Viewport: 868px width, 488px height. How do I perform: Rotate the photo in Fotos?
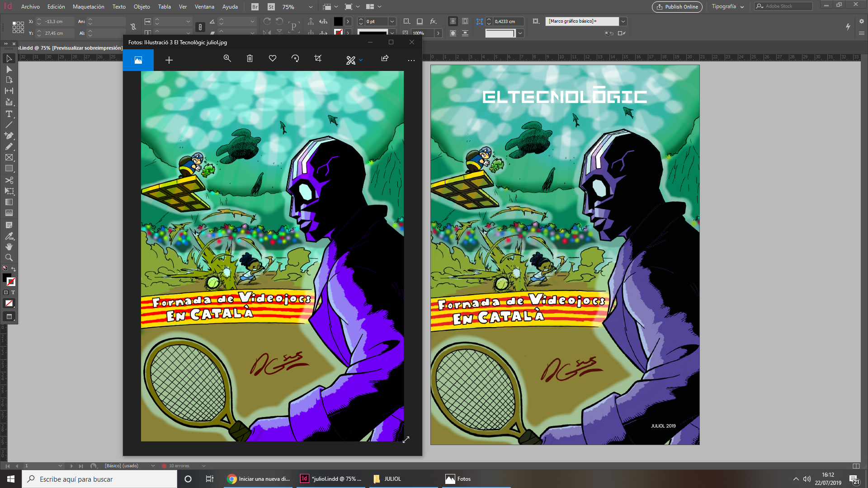tap(295, 59)
